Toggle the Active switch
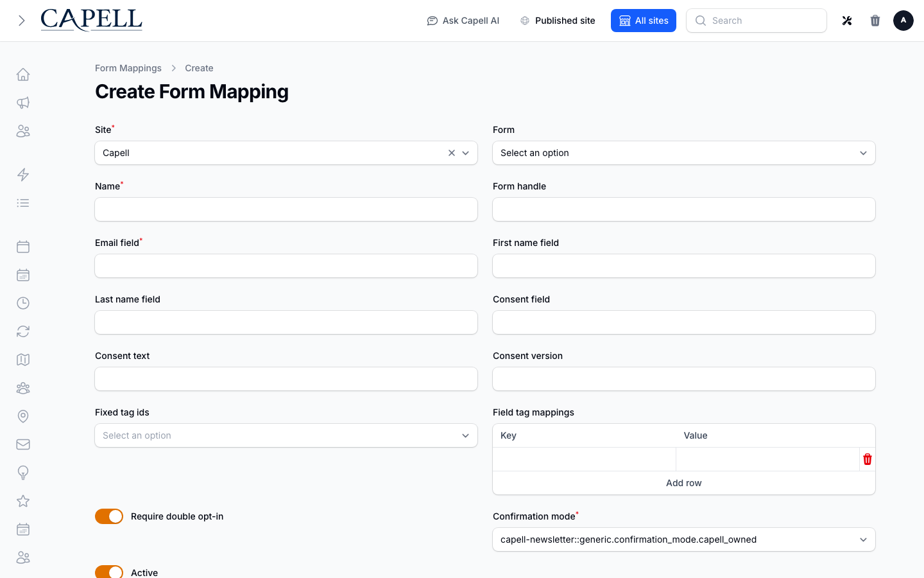Image resolution: width=924 pixels, height=578 pixels. point(109,572)
